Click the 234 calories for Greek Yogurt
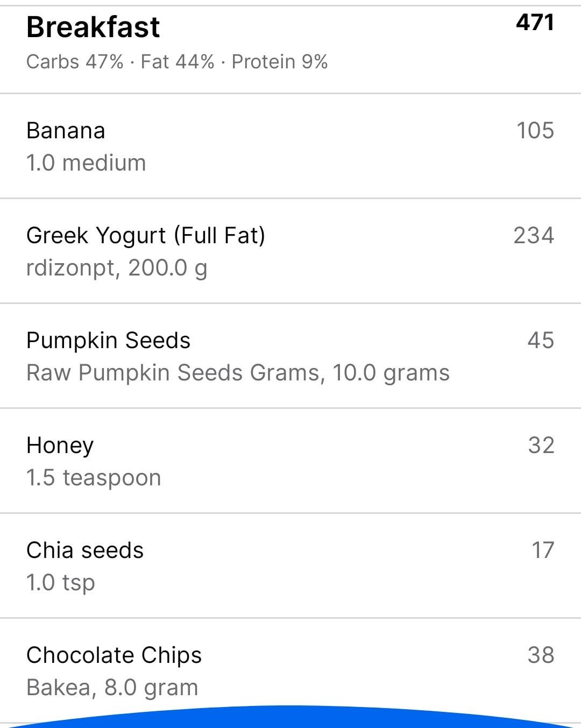The width and height of the screenshot is (581, 728). 534,235
